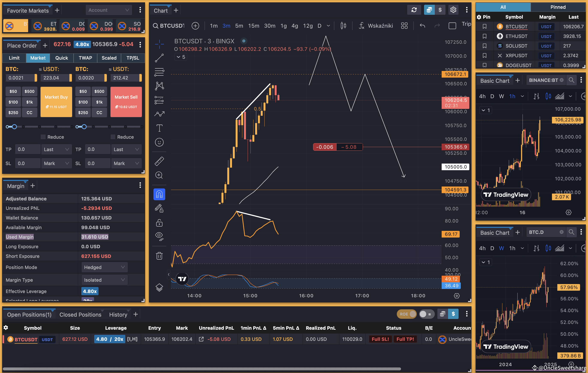The height and width of the screenshot is (373, 588).
Task: Open the chart layout grid selector
Action: coord(404,26)
